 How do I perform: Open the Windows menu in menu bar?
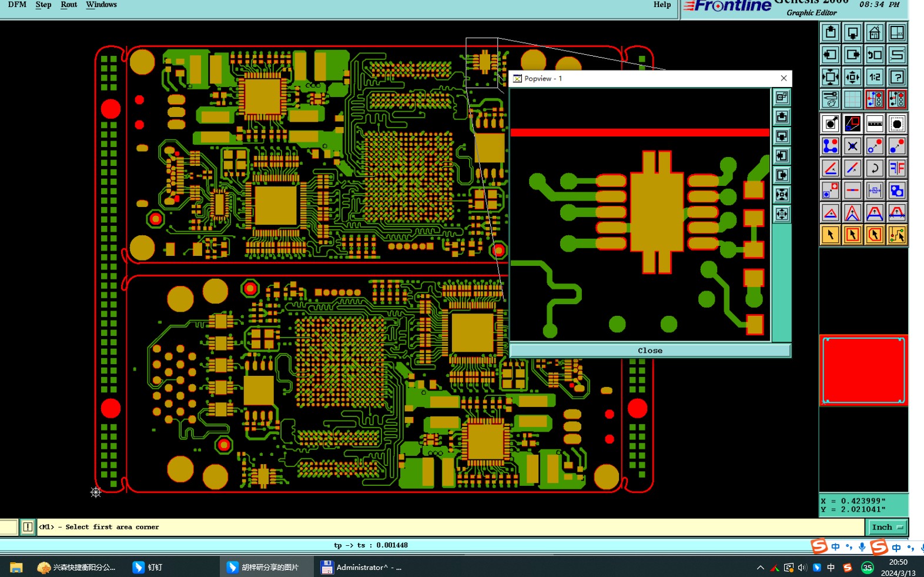[101, 5]
